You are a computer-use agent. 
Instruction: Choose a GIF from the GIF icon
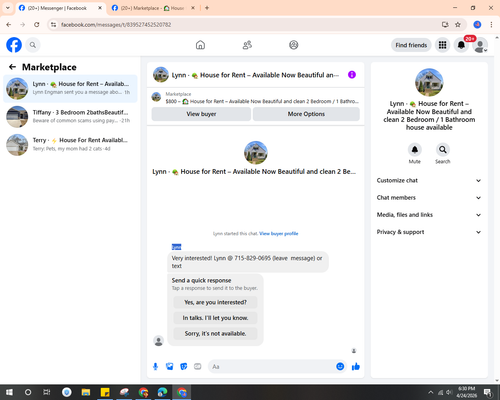click(x=197, y=367)
